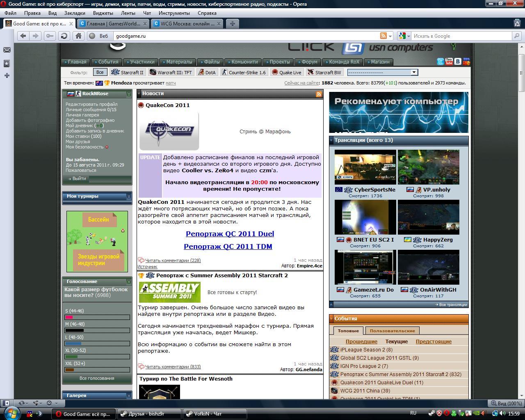525x420 pixels.
Task: Enable the Все filter button
Action: pyautogui.click(x=100, y=73)
